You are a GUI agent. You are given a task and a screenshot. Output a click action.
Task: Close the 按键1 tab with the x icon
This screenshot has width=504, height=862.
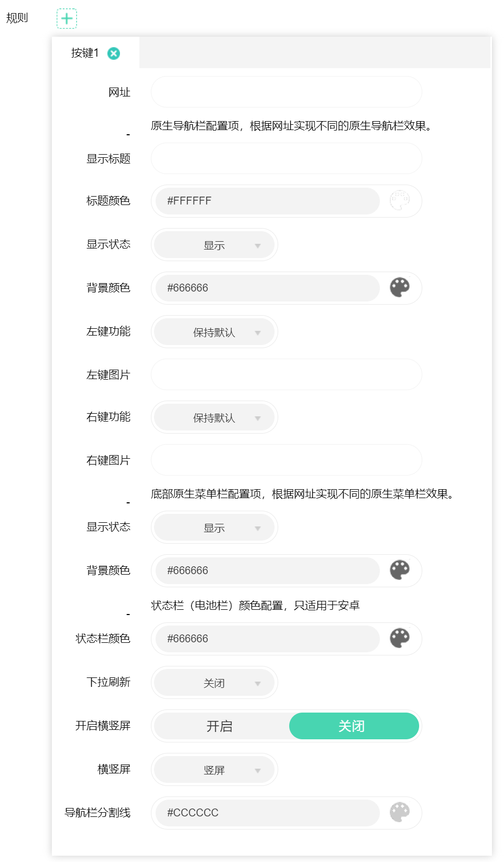coord(114,53)
